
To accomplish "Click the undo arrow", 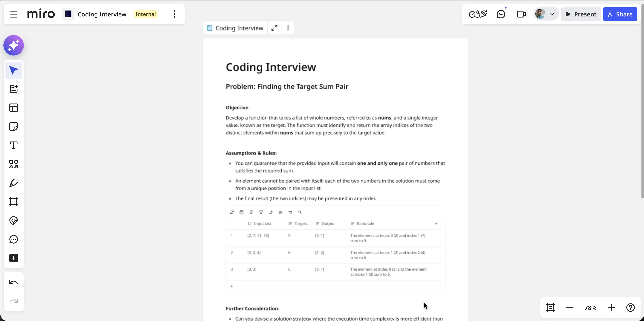I will coord(13,282).
